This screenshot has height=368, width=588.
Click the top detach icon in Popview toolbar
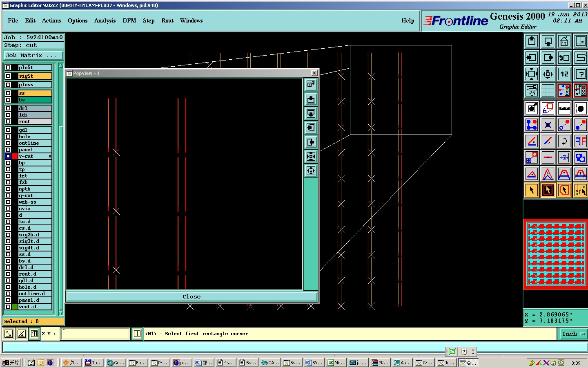[311, 85]
